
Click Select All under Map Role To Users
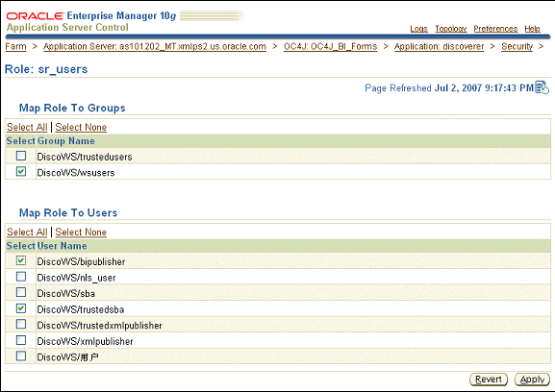point(27,232)
